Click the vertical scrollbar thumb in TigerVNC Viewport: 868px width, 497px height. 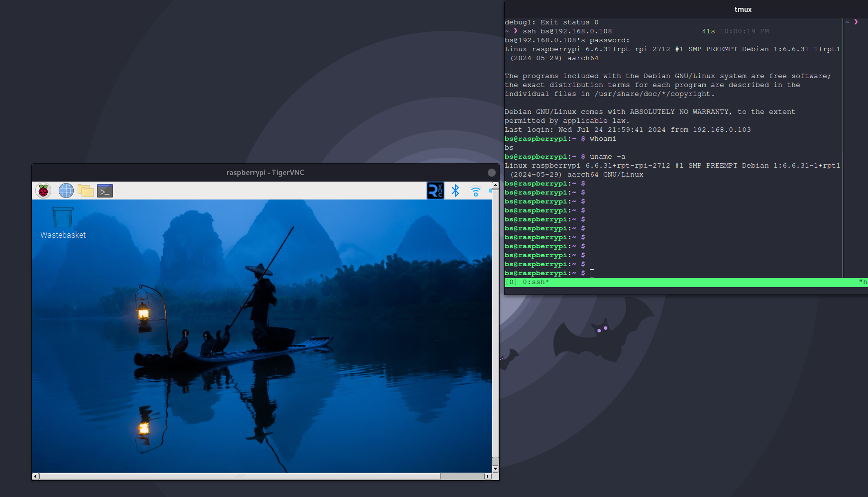coord(495,323)
